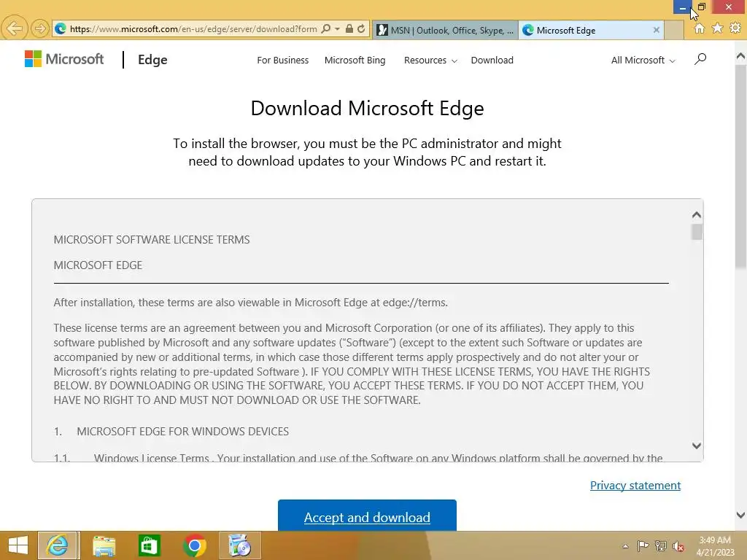This screenshot has width=747, height=560.
Task: Minimize the Internet Explorer window
Action: click(x=682, y=7)
